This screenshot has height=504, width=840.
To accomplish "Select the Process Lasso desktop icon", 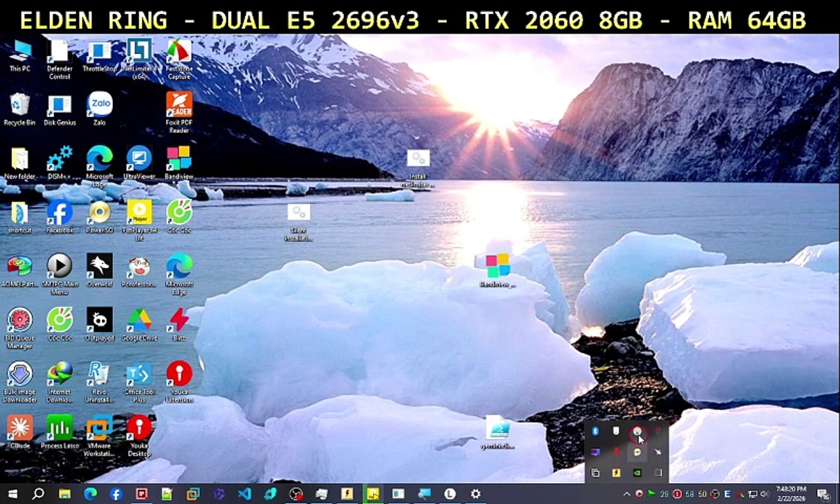I will click(x=59, y=432).
